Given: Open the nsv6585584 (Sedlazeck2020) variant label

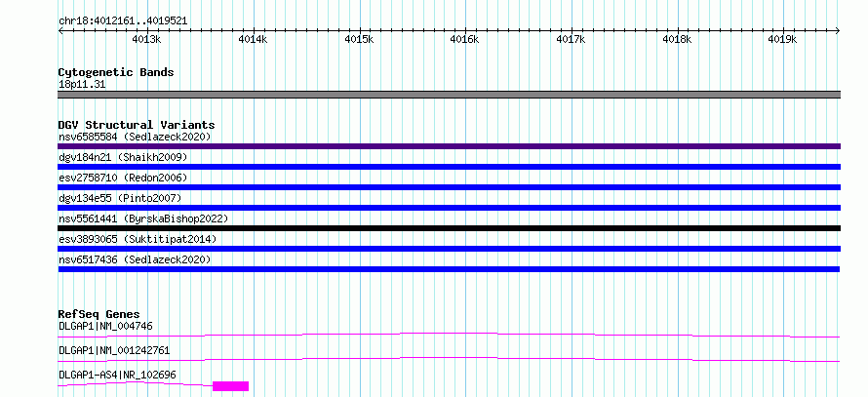Looking at the screenshot, I should coord(135,137).
